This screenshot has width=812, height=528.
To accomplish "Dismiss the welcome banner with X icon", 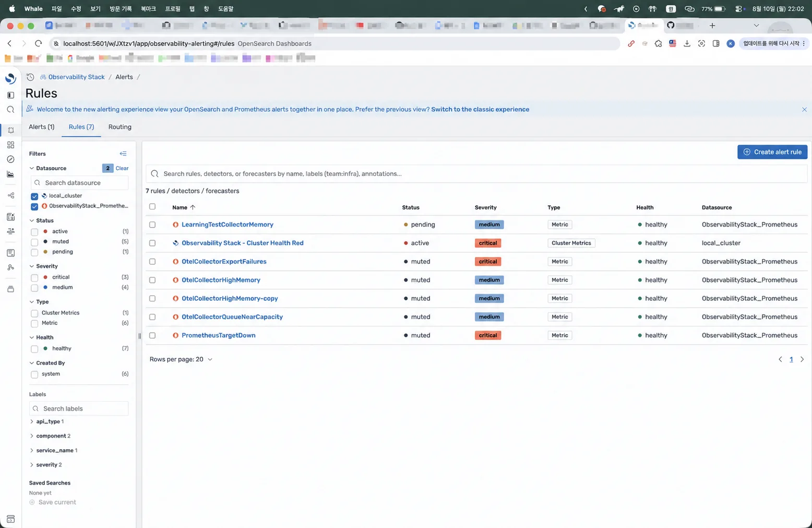I will (804, 110).
